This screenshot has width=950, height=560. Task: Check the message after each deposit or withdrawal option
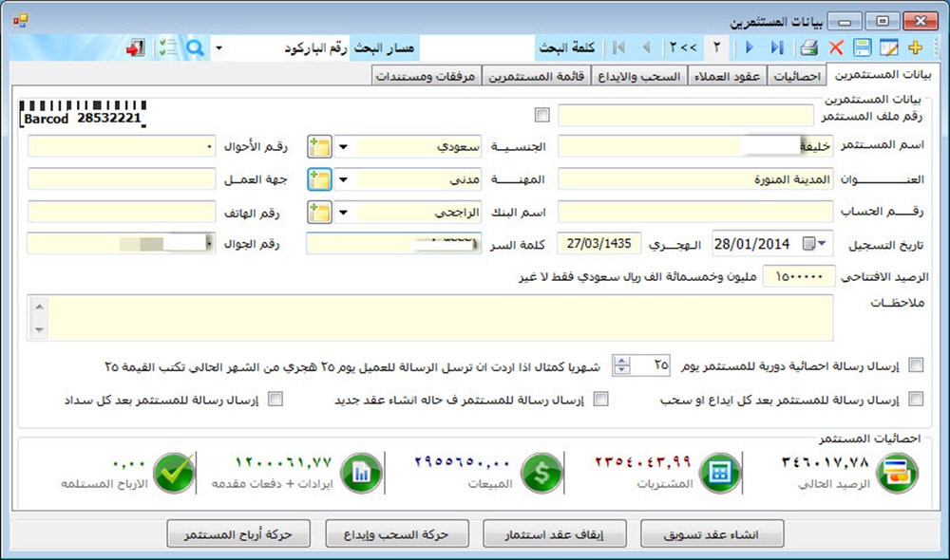coord(916,400)
